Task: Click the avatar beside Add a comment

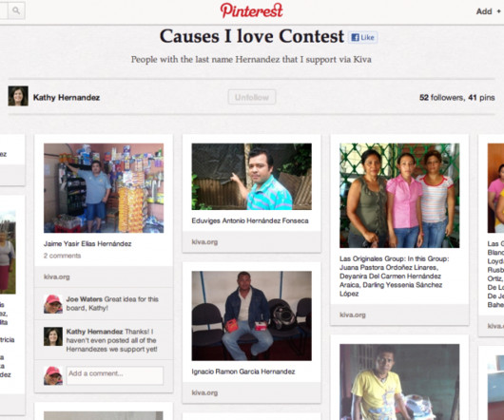Action: click(x=53, y=375)
